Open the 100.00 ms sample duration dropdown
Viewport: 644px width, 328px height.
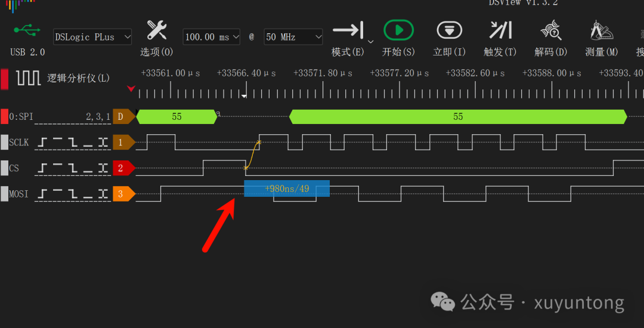click(x=212, y=37)
